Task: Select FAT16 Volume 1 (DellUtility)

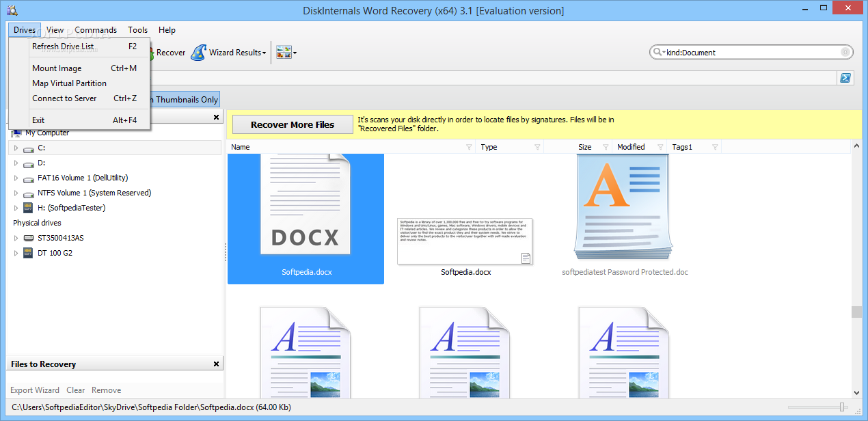Action: pos(83,178)
